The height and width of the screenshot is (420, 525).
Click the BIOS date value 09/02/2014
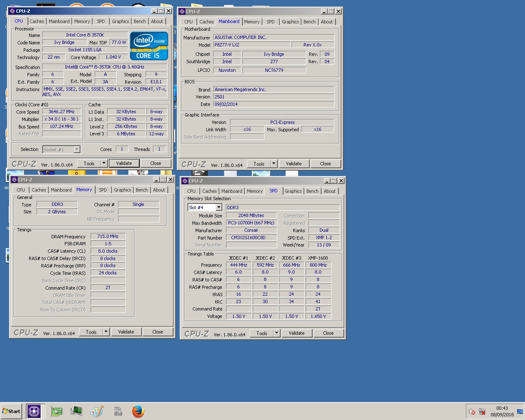[274, 104]
